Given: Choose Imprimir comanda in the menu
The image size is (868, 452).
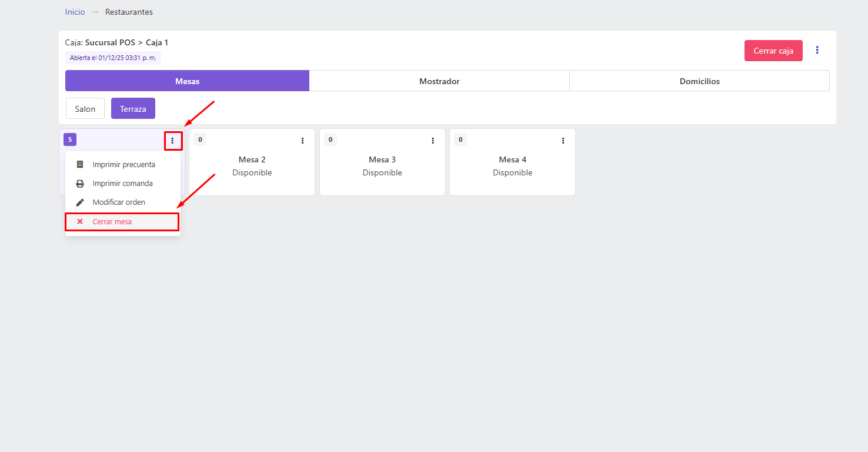Looking at the screenshot, I should (x=122, y=184).
